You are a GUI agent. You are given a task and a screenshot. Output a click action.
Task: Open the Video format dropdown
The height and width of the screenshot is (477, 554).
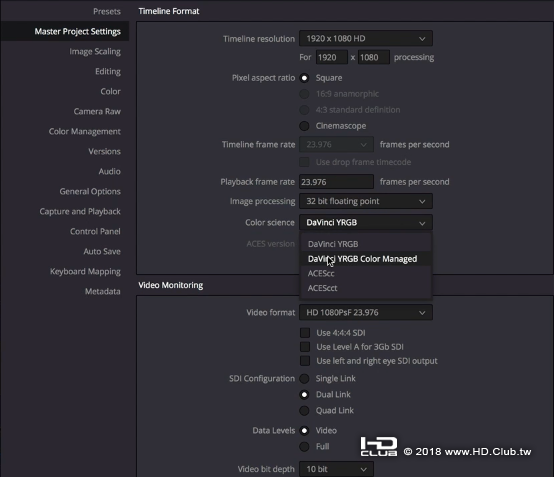(x=366, y=313)
